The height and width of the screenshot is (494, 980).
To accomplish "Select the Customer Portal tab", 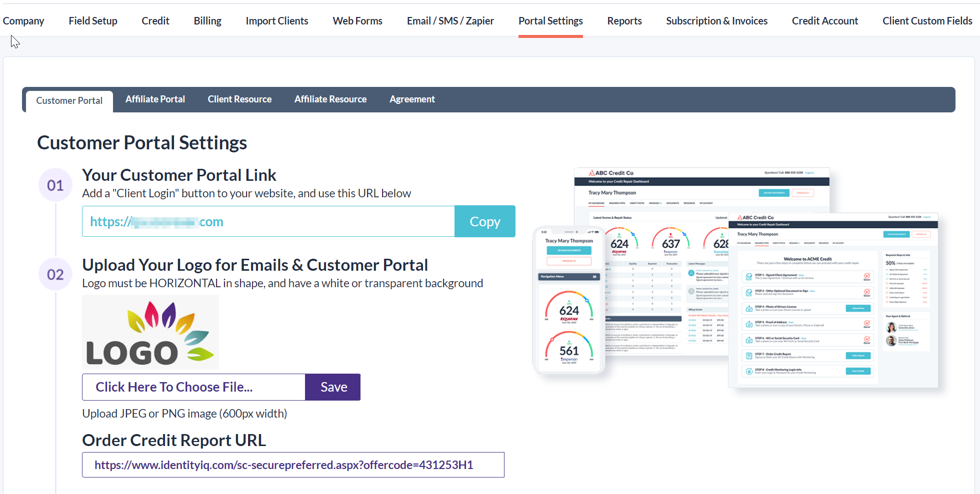I will tap(69, 100).
